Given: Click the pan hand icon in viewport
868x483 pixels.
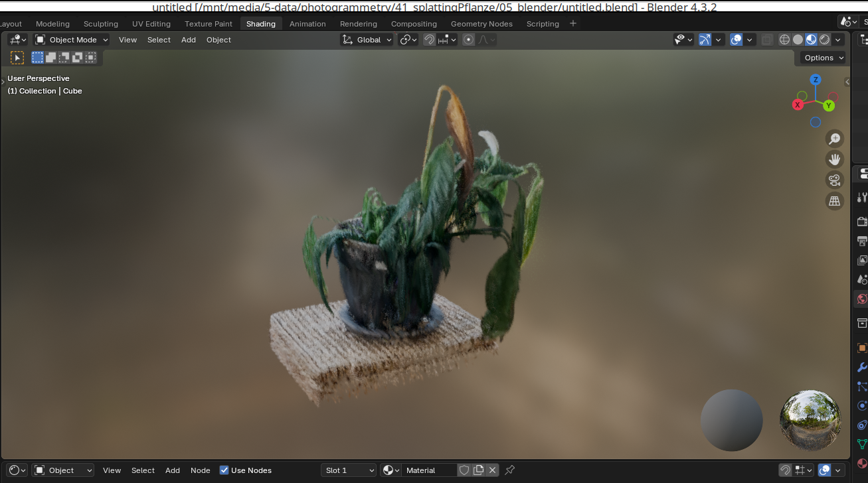Looking at the screenshot, I should tap(835, 159).
